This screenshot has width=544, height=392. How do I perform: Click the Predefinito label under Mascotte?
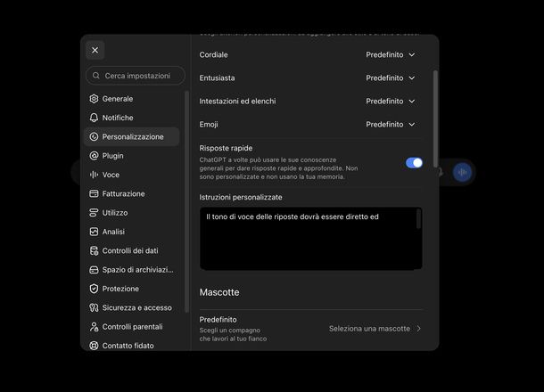coord(218,320)
